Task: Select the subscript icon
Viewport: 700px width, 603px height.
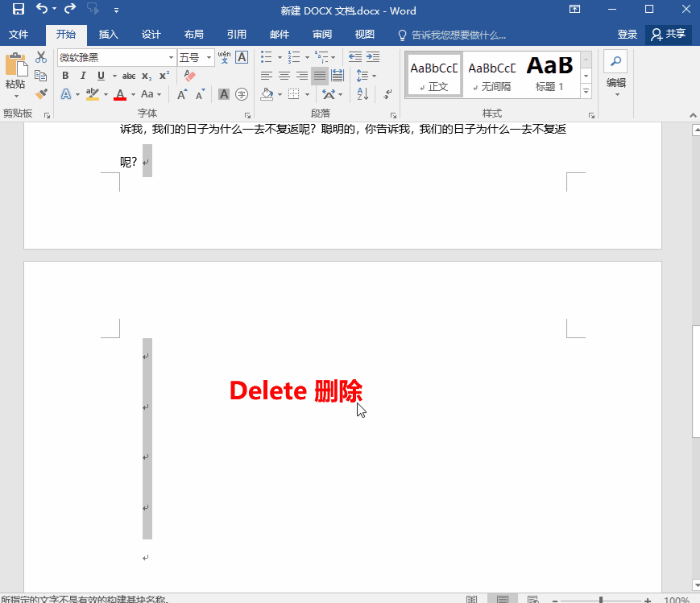Action: tap(147, 75)
